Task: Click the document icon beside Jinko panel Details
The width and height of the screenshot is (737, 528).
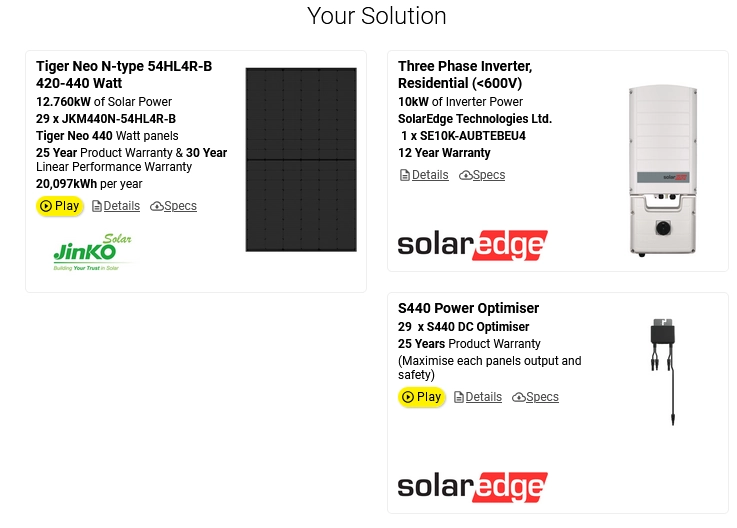Action: [97, 206]
